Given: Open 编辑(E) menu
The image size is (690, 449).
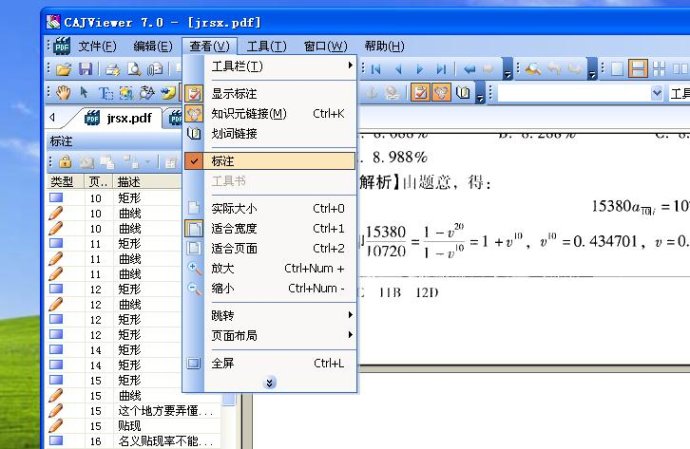Looking at the screenshot, I should point(153,46).
